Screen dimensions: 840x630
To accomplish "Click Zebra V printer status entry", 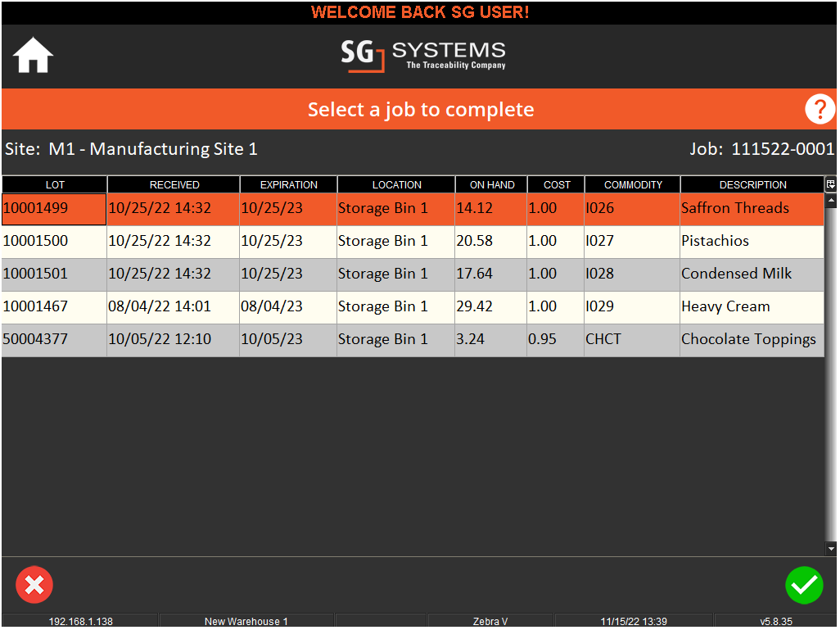I will tap(490, 622).
